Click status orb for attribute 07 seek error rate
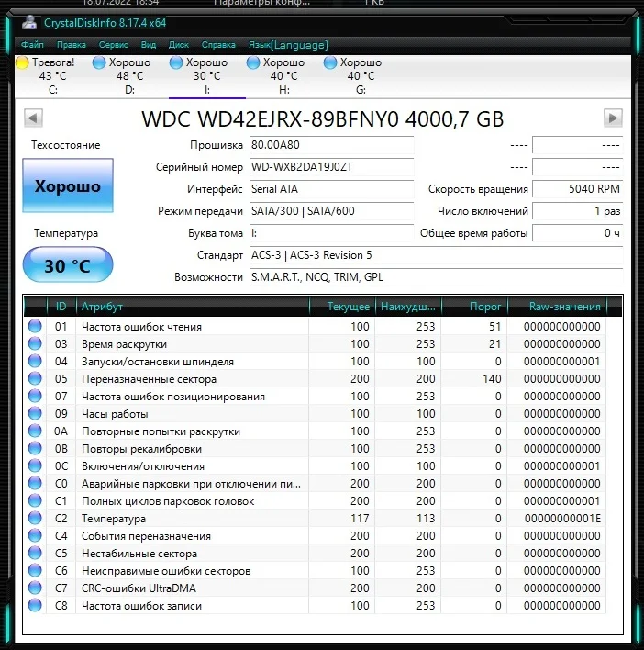The image size is (644, 650). (35, 397)
